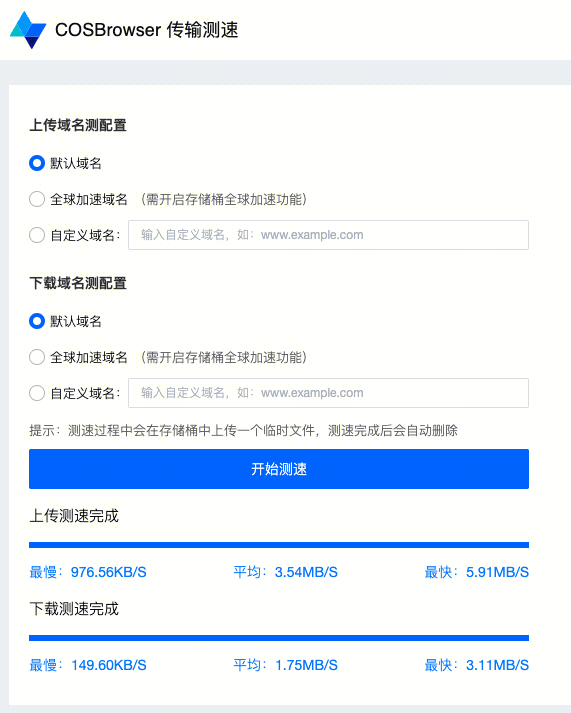Select download 默认域名 radio button
Screen dimensions: 571x713
pos(37,321)
